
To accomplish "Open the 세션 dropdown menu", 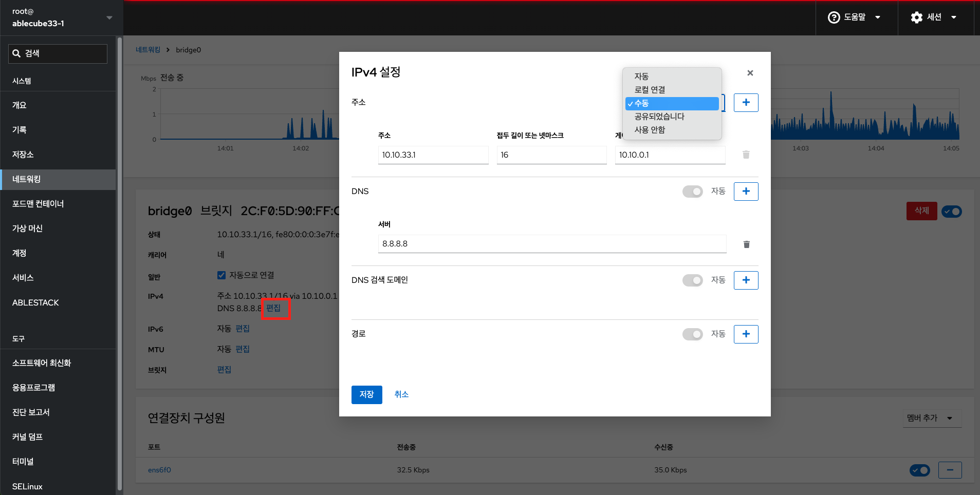I will tap(933, 17).
